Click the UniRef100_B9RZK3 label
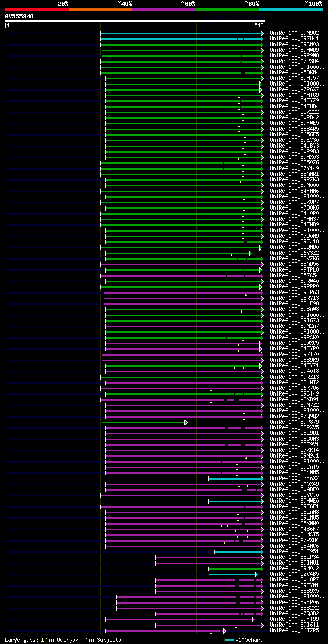Image resolution: width=328 pixels, height=644 pixels. tap(294, 179)
